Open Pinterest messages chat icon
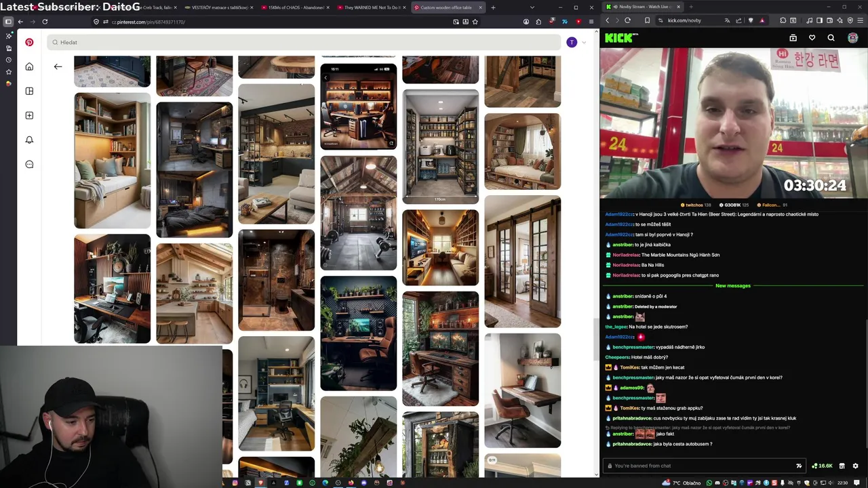This screenshot has width=868, height=488. [x=29, y=164]
